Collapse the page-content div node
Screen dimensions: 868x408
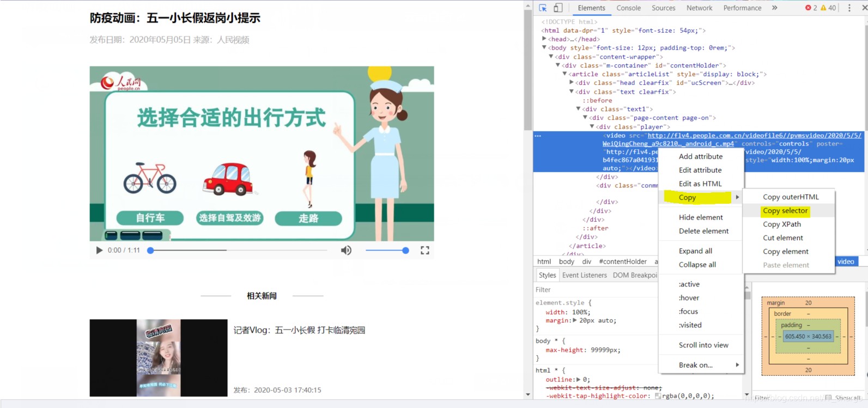pyautogui.click(x=585, y=118)
